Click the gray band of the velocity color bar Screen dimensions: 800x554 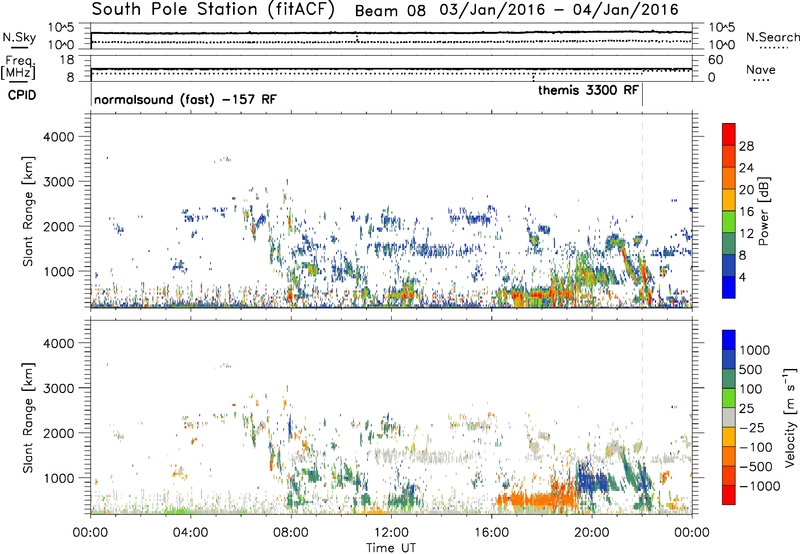(x=729, y=417)
